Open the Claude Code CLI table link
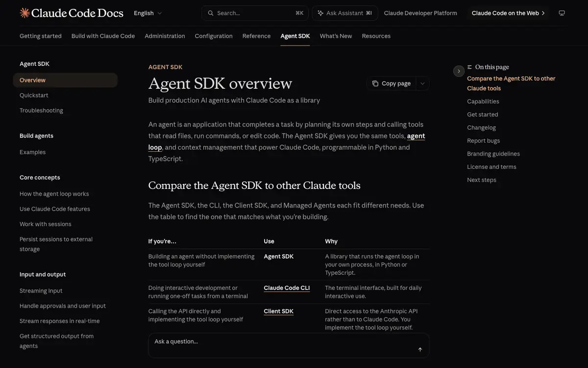The image size is (588, 368). click(287, 288)
